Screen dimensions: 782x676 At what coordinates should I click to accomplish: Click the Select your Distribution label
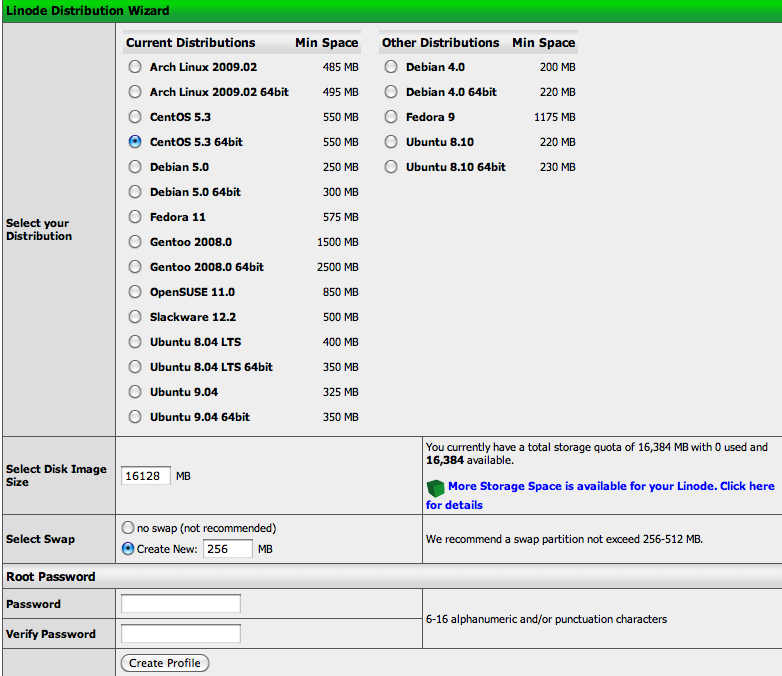pyautogui.click(x=39, y=229)
